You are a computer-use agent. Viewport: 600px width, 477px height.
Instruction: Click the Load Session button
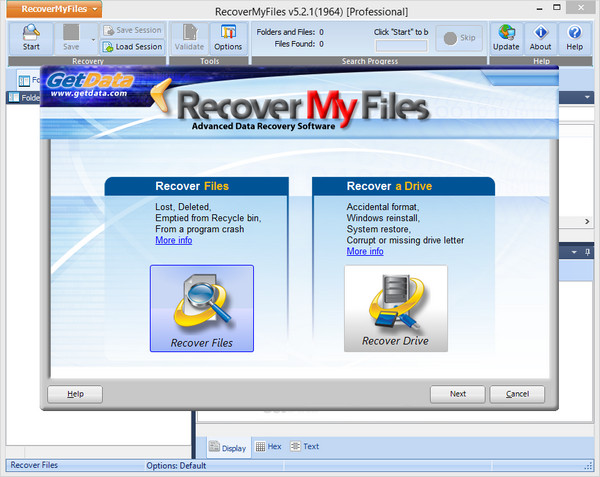click(132, 47)
